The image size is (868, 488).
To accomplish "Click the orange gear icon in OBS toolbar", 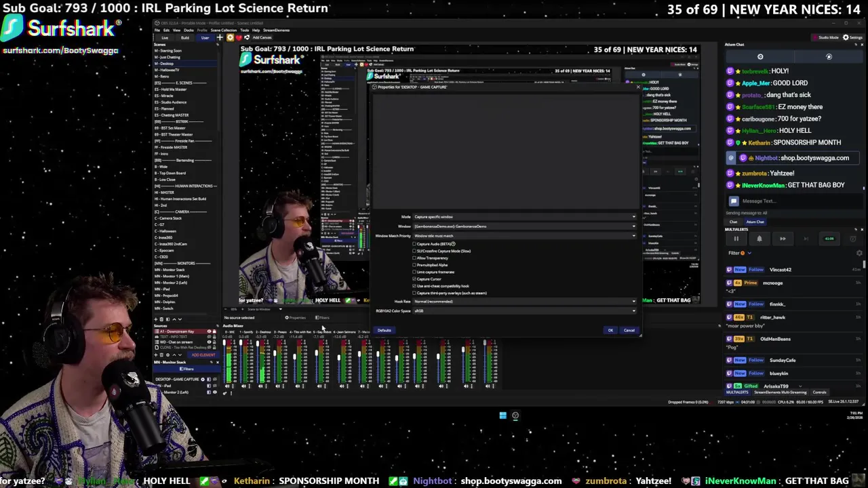I will [231, 37].
